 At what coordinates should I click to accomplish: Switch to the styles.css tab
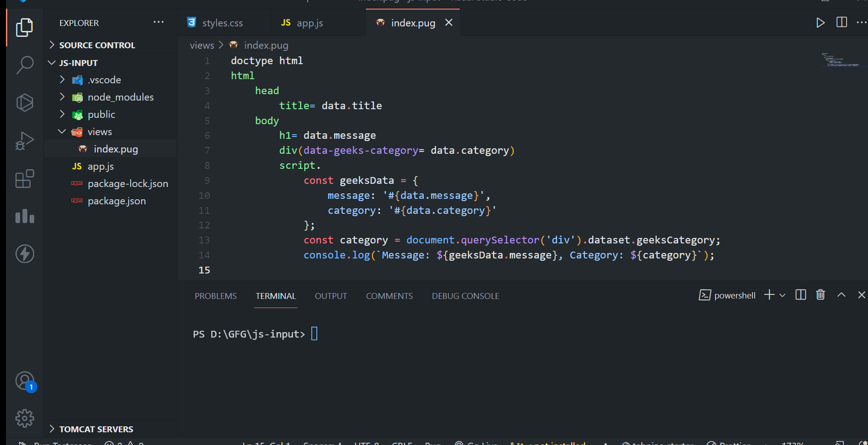click(222, 23)
